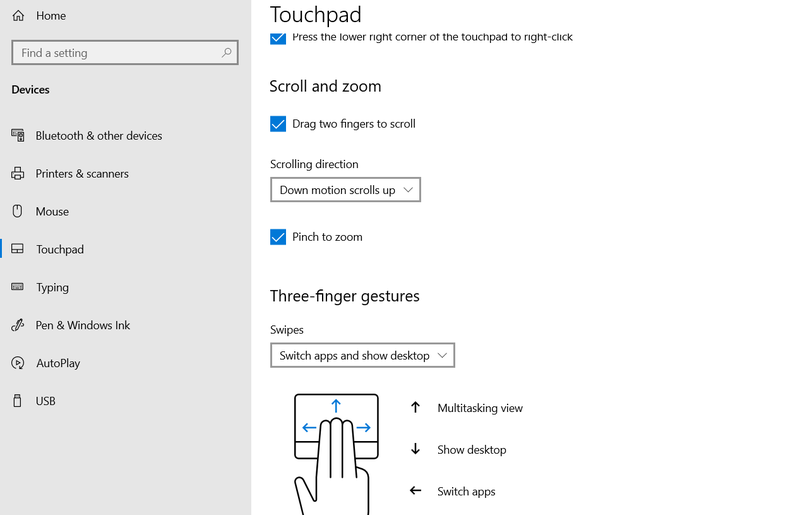Viewport: 800px width, 515px height.
Task: Open Typing settings page
Action: [52, 287]
